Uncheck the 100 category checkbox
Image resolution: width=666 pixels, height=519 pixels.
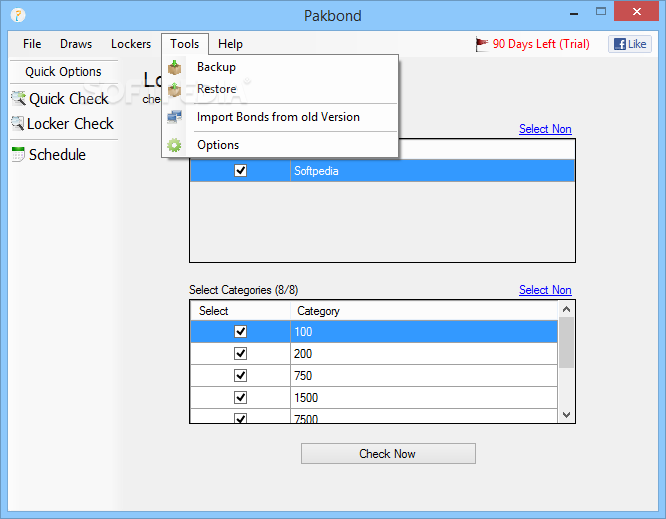point(240,332)
